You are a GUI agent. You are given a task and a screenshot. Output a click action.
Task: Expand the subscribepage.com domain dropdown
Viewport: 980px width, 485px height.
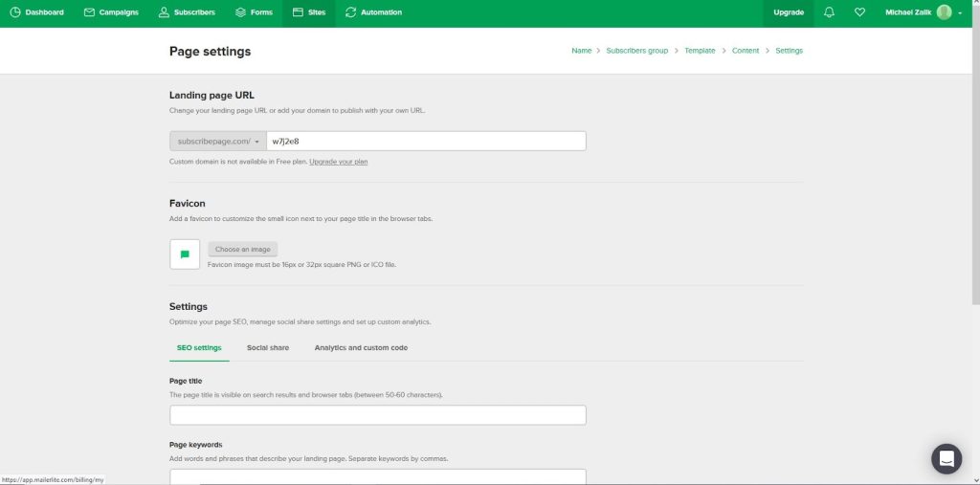click(218, 142)
